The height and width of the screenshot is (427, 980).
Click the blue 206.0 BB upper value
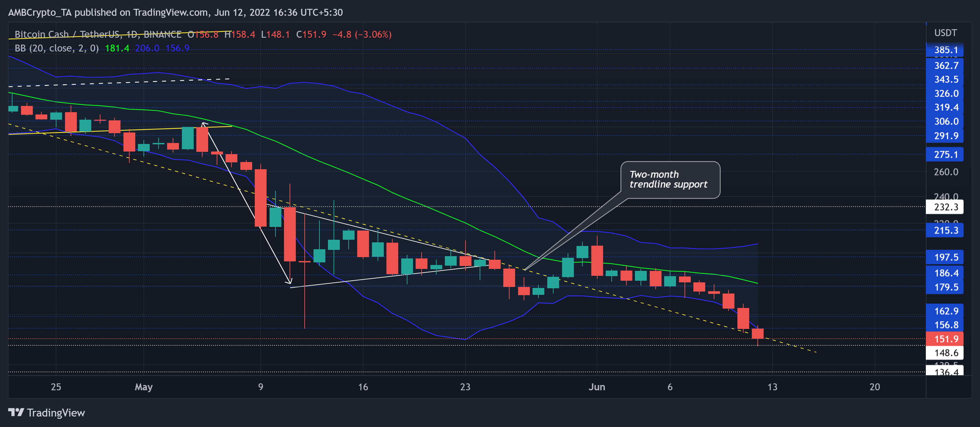coord(147,48)
